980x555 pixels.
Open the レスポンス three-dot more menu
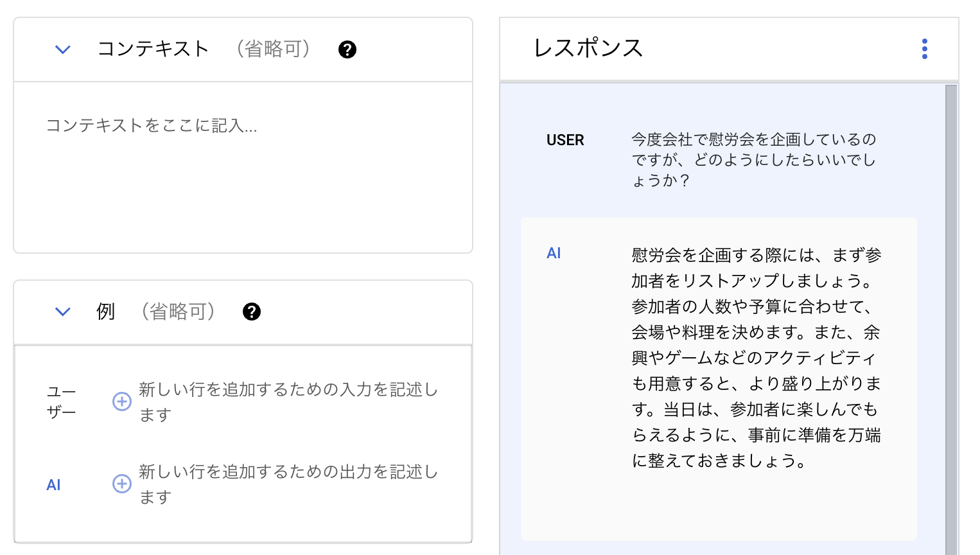click(x=924, y=49)
